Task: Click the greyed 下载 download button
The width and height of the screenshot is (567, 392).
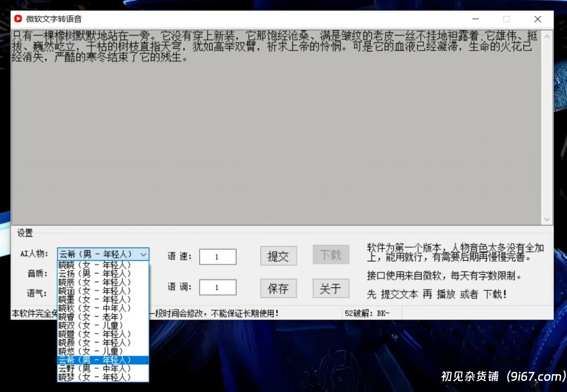Action: click(331, 255)
